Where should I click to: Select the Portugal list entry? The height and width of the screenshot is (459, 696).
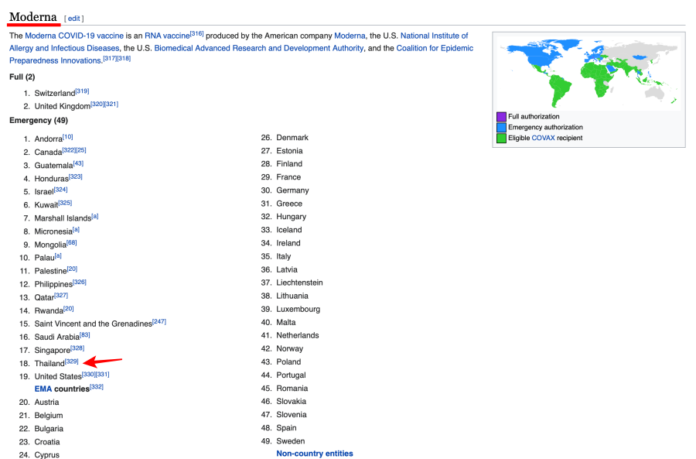tap(291, 375)
